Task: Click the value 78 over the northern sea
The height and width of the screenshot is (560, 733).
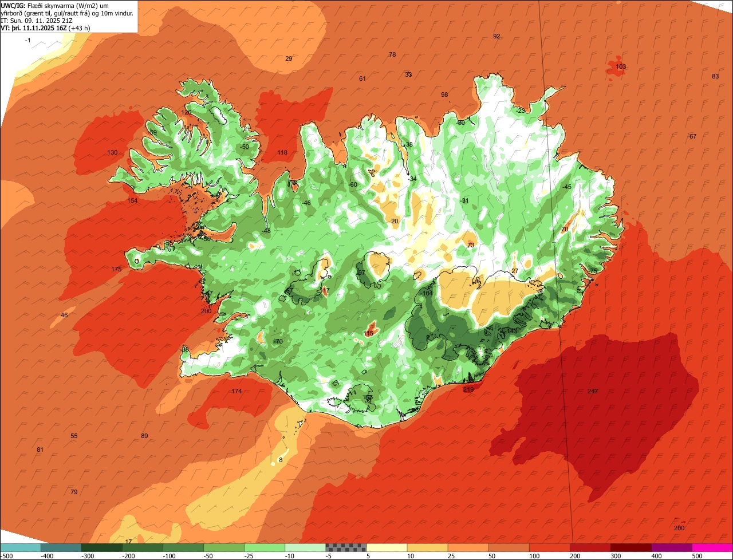Action: point(392,54)
